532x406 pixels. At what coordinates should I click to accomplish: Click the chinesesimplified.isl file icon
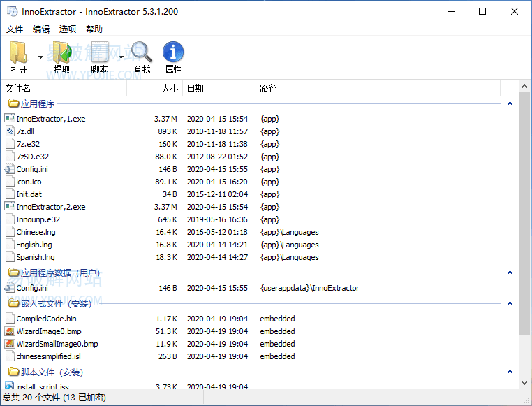(x=10, y=356)
